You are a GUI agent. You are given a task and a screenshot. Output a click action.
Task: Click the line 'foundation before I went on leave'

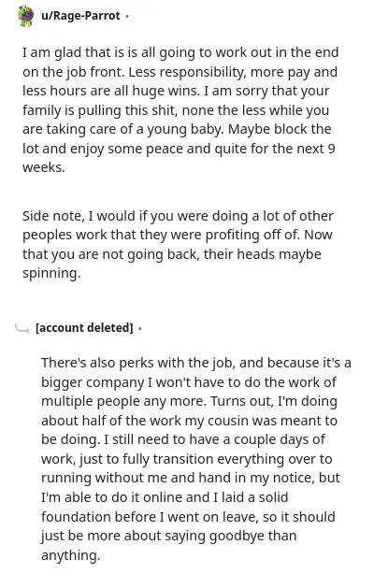[188, 517]
